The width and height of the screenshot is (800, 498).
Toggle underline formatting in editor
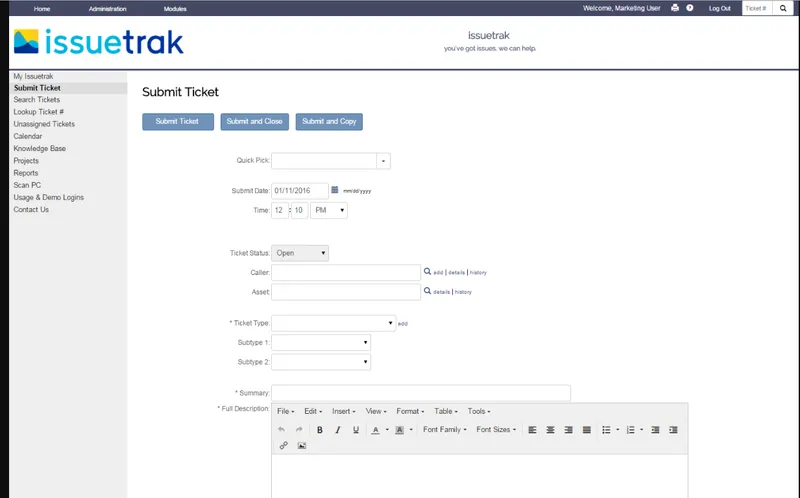[356, 430]
